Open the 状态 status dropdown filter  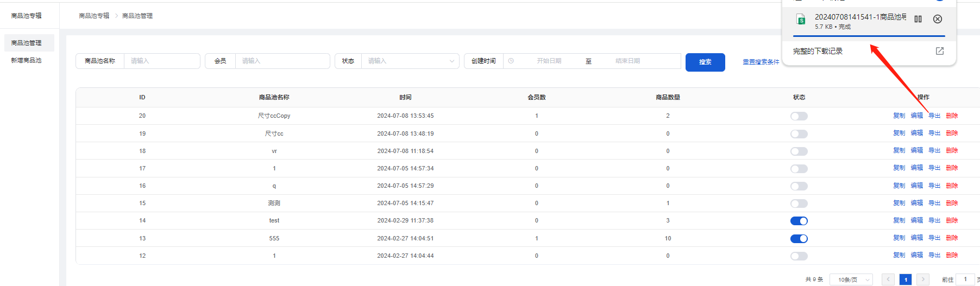pyautogui.click(x=410, y=61)
